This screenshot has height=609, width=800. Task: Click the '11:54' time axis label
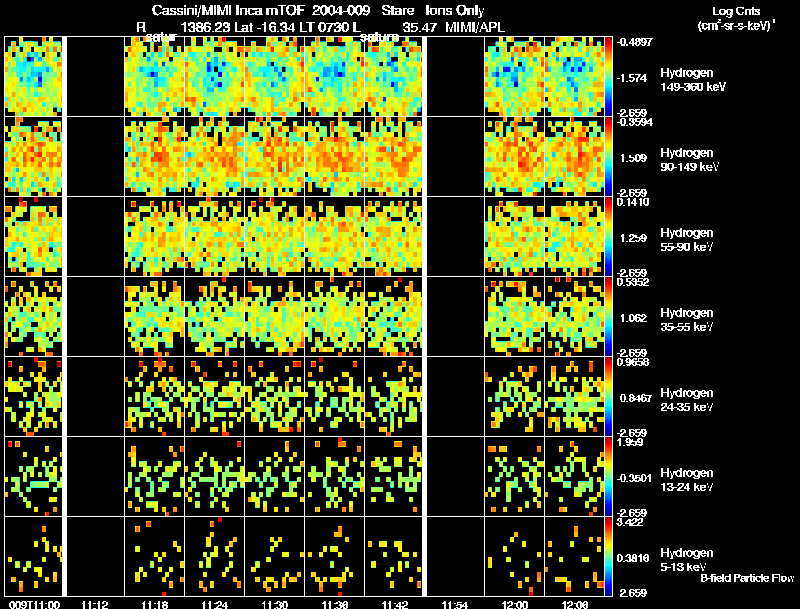(x=455, y=604)
